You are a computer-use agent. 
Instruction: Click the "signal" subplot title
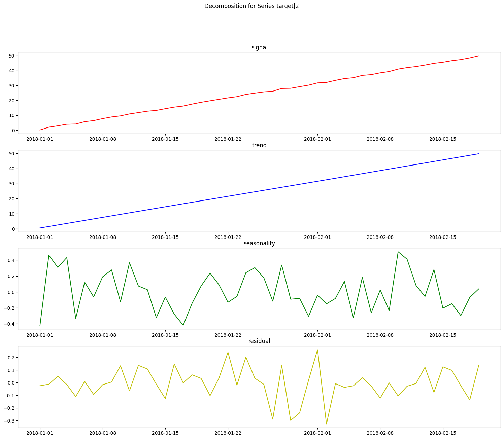(x=259, y=47)
